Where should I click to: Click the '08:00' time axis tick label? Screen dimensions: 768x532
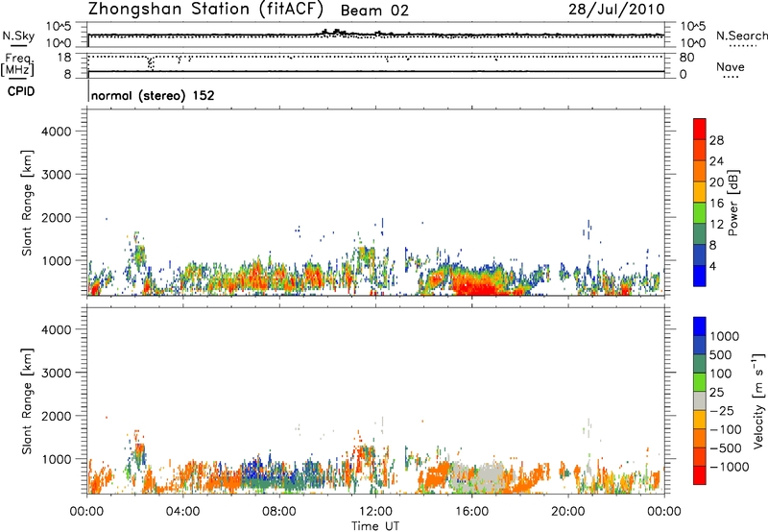[x=279, y=512]
